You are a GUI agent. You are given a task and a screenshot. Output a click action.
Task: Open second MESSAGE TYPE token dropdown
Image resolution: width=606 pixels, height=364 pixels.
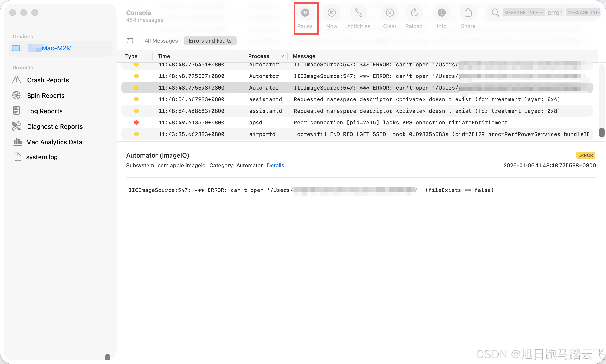coord(583,13)
